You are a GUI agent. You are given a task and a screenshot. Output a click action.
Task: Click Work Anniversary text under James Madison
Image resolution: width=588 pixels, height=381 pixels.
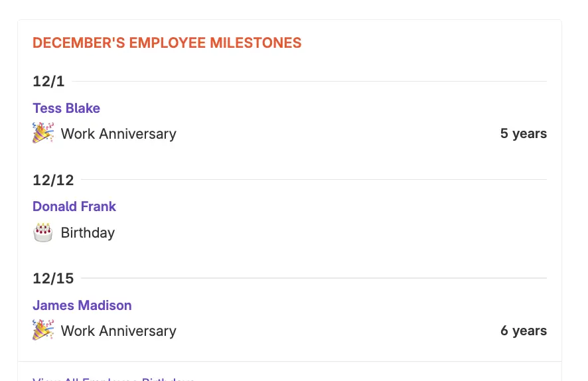pos(119,331)
